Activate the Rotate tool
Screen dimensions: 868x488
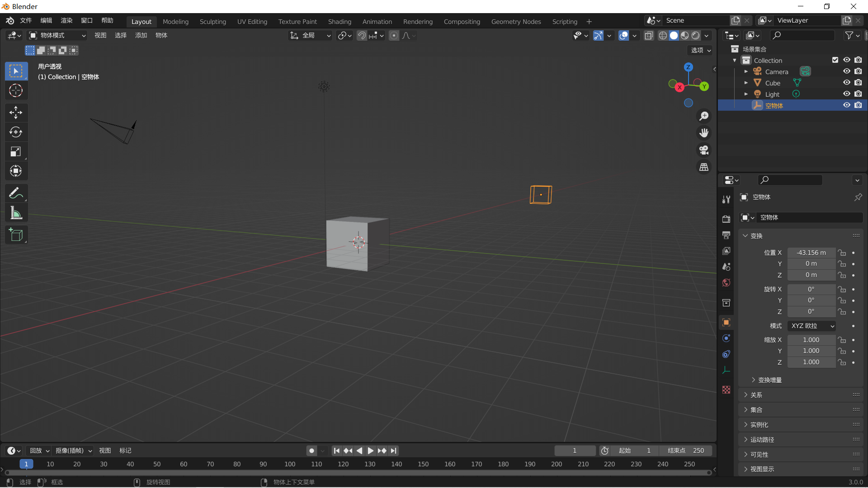click(x=16, y=132)
